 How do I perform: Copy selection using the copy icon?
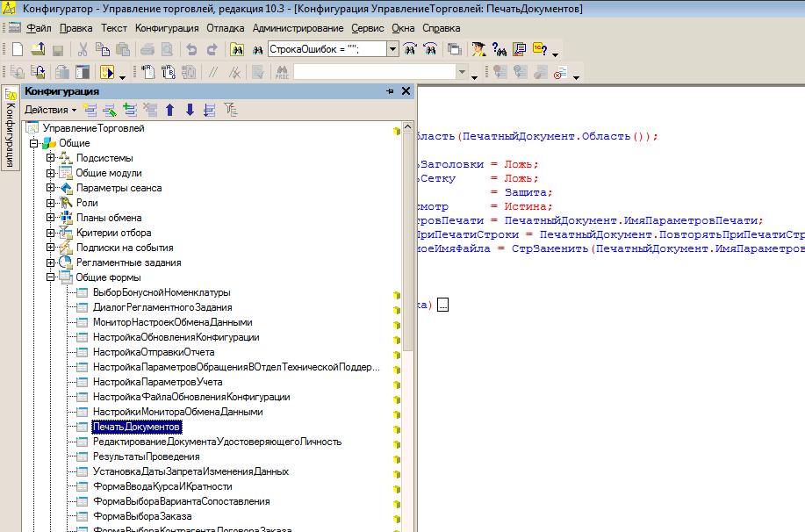[103, 49]
